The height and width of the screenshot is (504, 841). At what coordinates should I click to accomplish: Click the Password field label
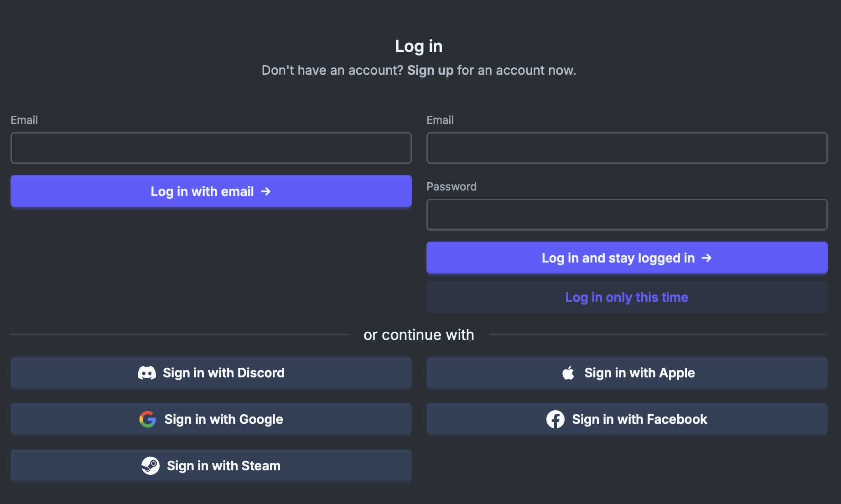coord(451,186)
